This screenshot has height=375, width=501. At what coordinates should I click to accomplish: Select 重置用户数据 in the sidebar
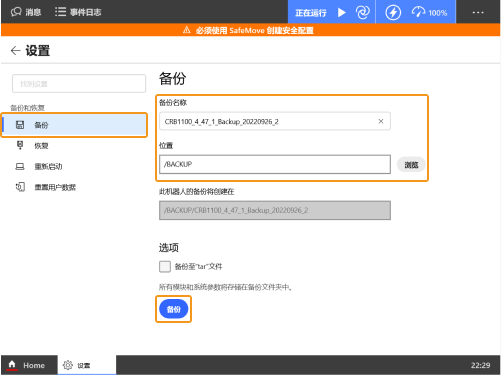click(x=74, y=187)
